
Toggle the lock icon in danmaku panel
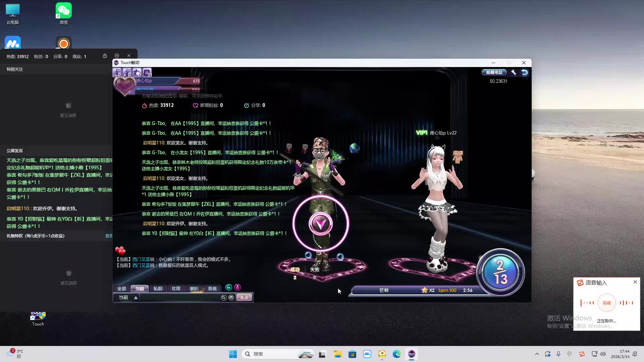[105, 56]
